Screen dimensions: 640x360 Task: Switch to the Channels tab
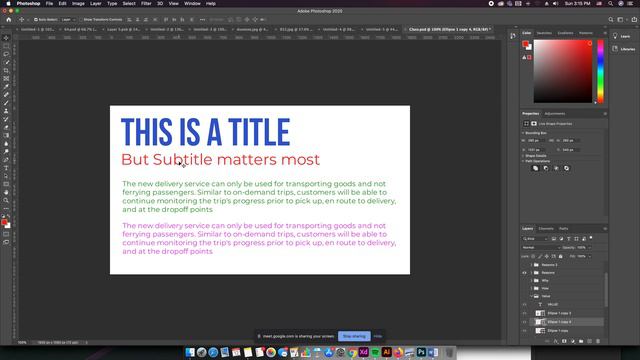[x=546, y=229]
